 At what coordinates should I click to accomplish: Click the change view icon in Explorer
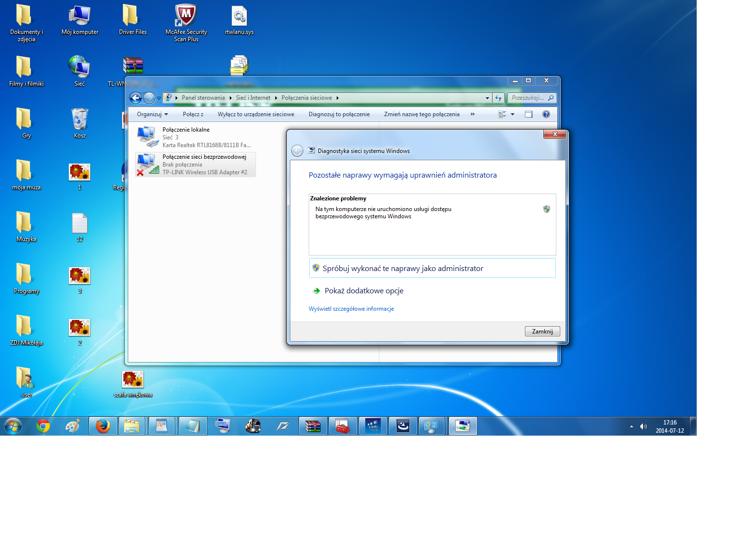(502, 114)
